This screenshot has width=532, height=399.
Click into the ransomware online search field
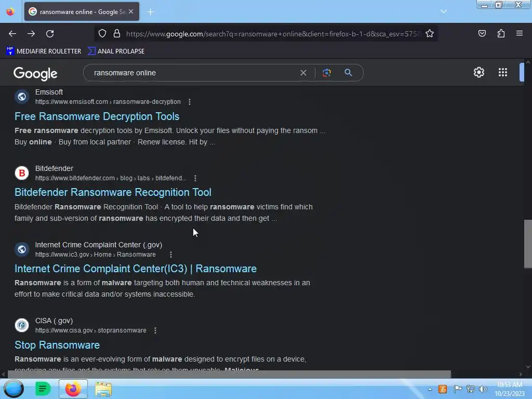click(193, 73)
